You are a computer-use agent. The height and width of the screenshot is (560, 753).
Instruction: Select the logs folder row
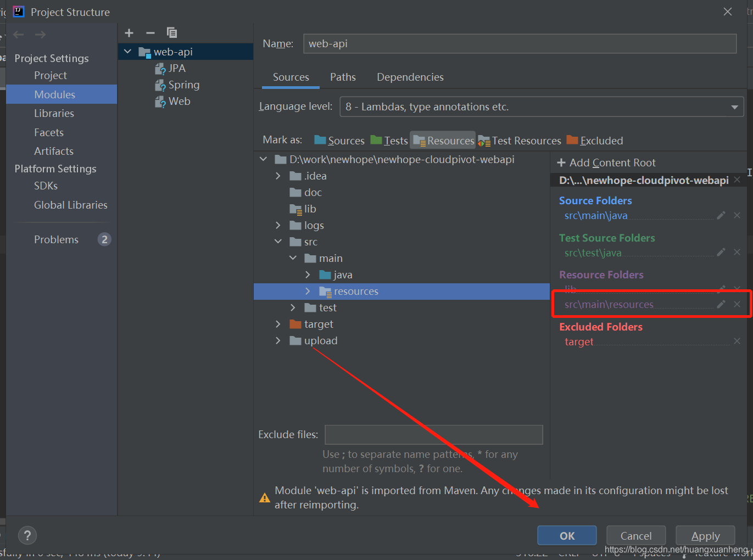click(x=401, y=225)
